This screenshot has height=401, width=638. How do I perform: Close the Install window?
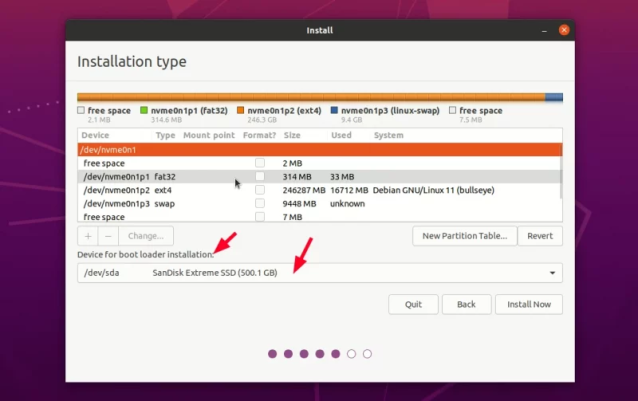tap(564, 30)
